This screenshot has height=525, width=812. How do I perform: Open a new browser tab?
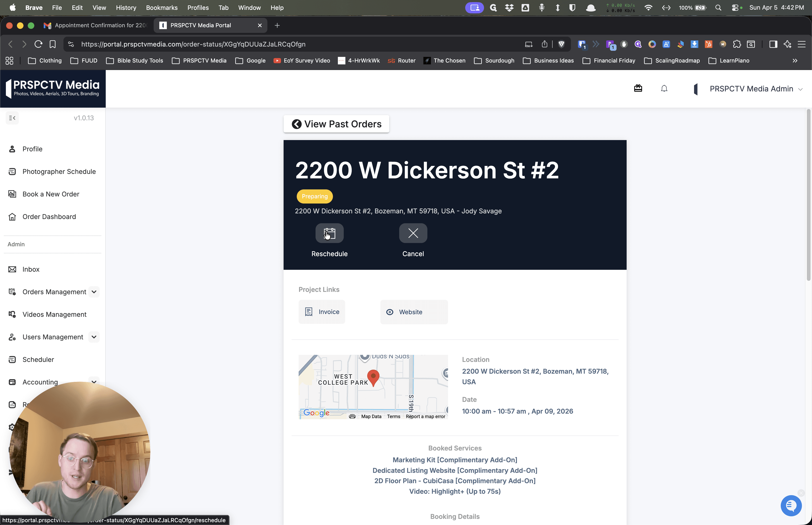tap(277, 25)
